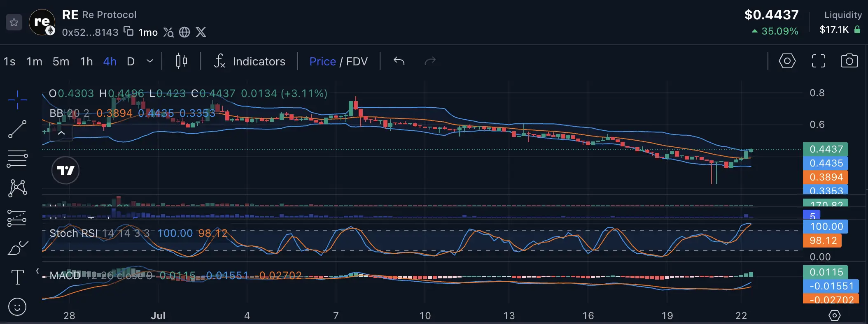Click the blue BB upper label 0.4435
This screenshot has height=324, width=868.
pos(825,163)
